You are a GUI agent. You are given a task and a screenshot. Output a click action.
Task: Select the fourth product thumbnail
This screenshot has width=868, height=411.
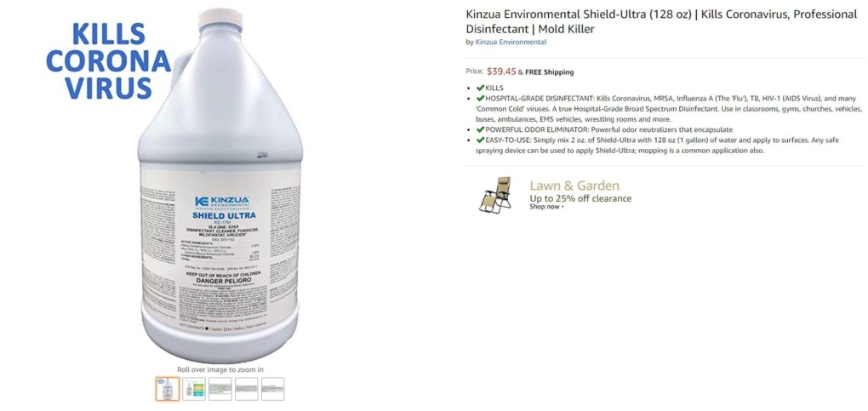[246, 389]
